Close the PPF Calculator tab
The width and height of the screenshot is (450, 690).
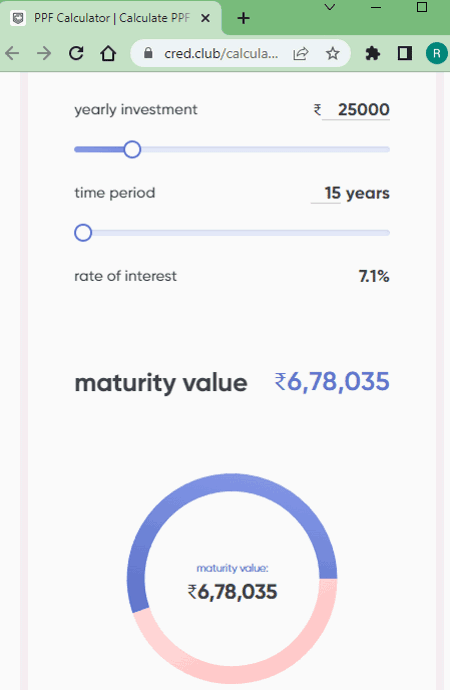click(x=205, y=18)
